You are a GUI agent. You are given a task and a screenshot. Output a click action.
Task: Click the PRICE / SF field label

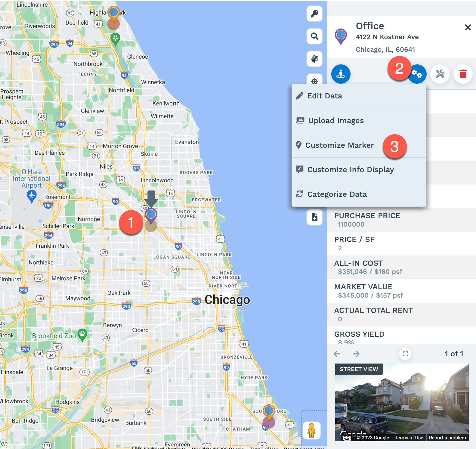pyautogui.click(x=354, y=240)
